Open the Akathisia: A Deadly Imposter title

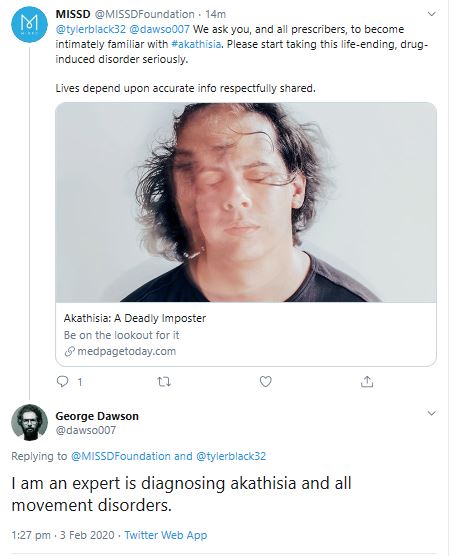click(x=135, y=318)
